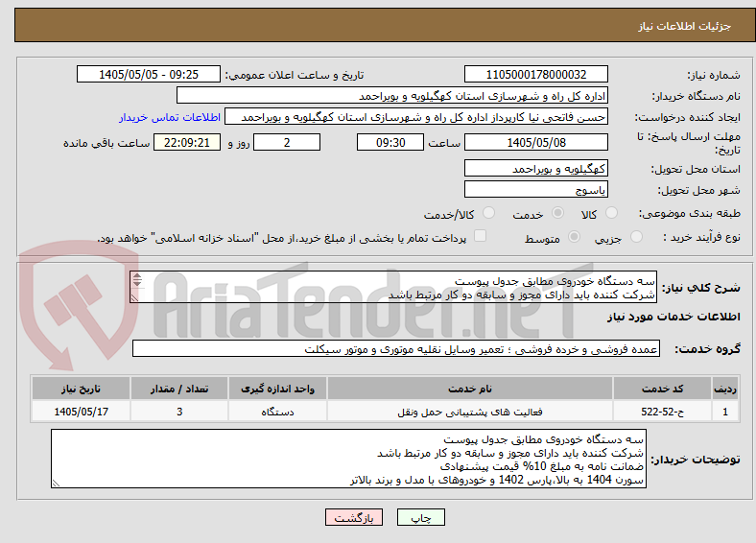Image resolution: width=756 pixels, height=543 pixels.
Task: Click the row number cell 1
Action: click(x=724, y=412)
